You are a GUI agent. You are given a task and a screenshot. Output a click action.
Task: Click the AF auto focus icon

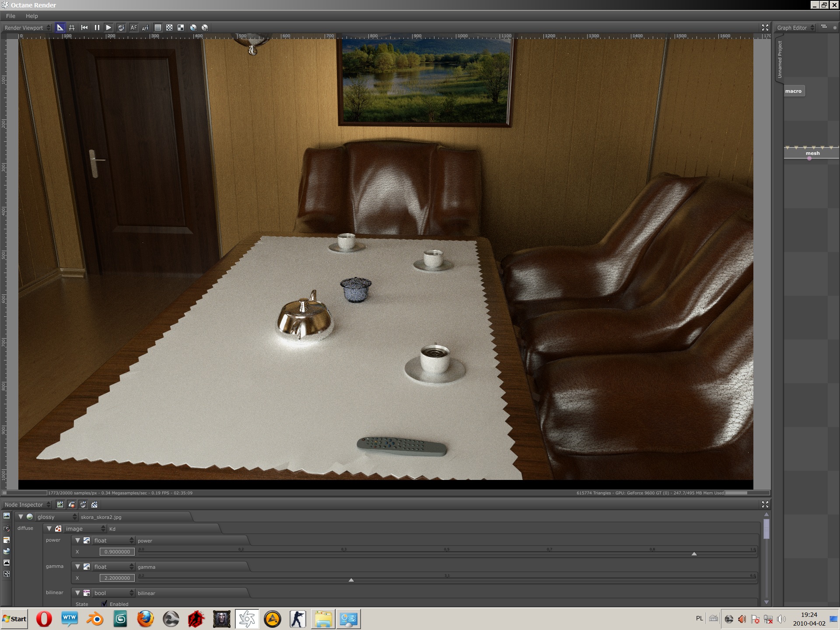click(133, 28)
